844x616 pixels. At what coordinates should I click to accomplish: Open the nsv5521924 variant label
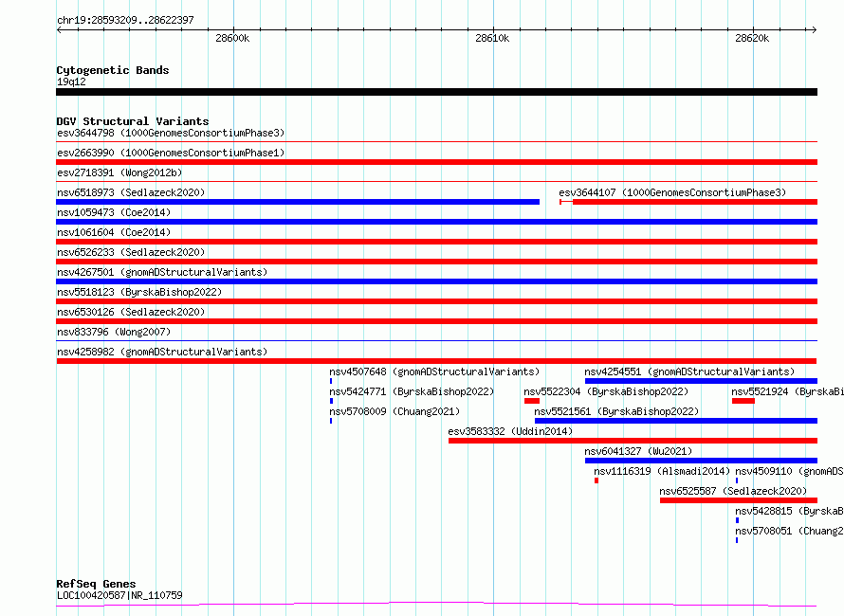coord(787,391)
